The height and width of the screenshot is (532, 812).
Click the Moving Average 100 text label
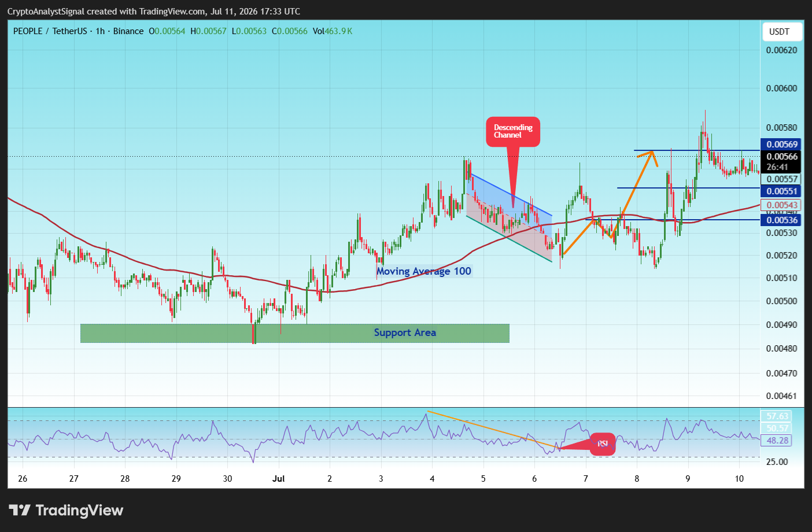click(424, 271)
